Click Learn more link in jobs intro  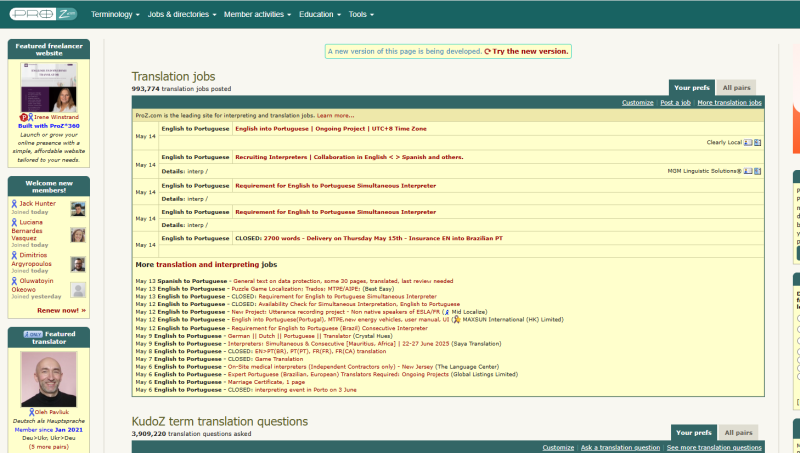[335, 116]
